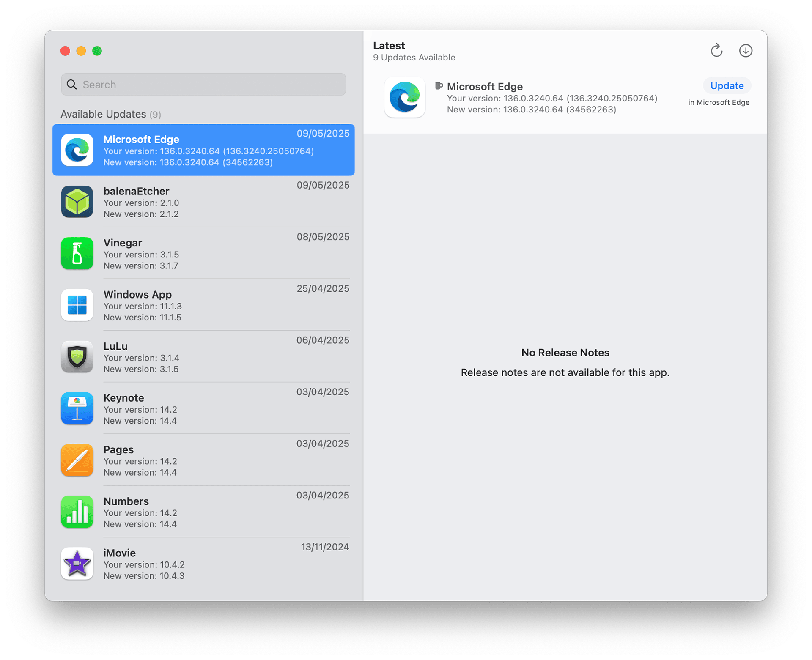Click 'New version: 3.1.7' under Vinegar
The image size is (812, 660).
[141, 266]
